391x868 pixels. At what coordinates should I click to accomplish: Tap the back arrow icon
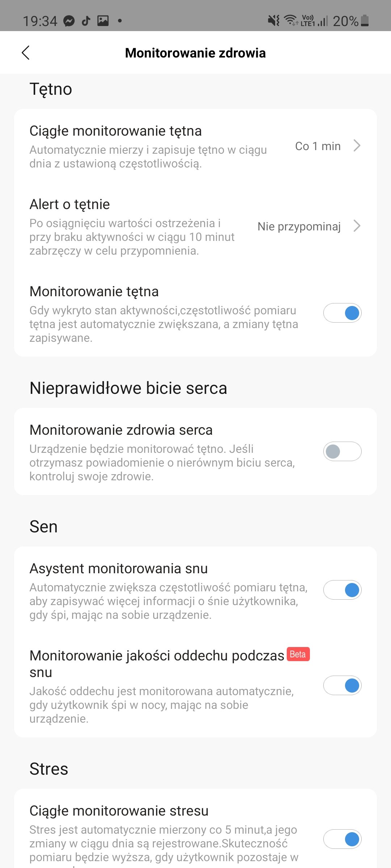(x=26, y=53)
